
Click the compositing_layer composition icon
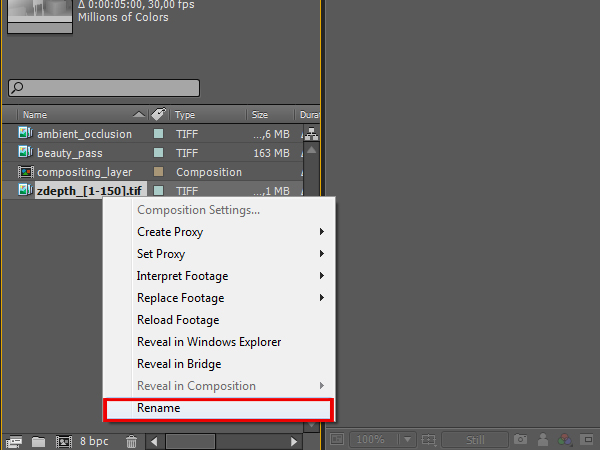click(x=25, y=172)
